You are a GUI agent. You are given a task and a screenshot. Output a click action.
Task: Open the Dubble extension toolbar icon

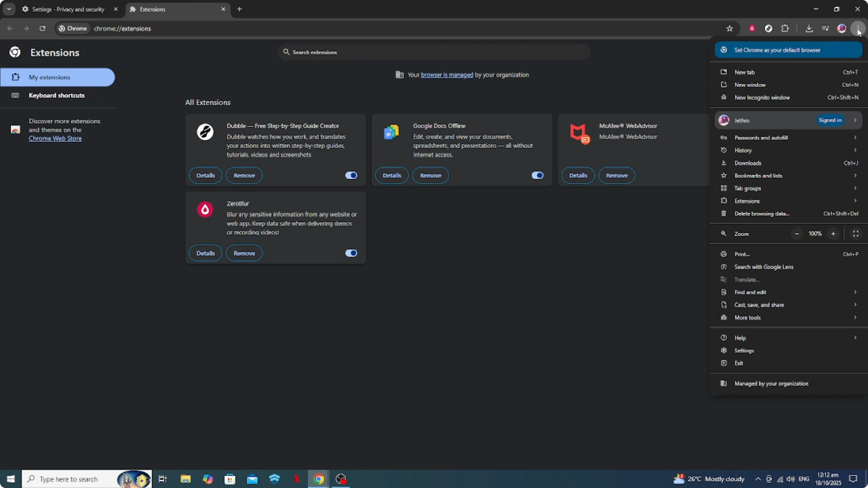tap(768, 29)
